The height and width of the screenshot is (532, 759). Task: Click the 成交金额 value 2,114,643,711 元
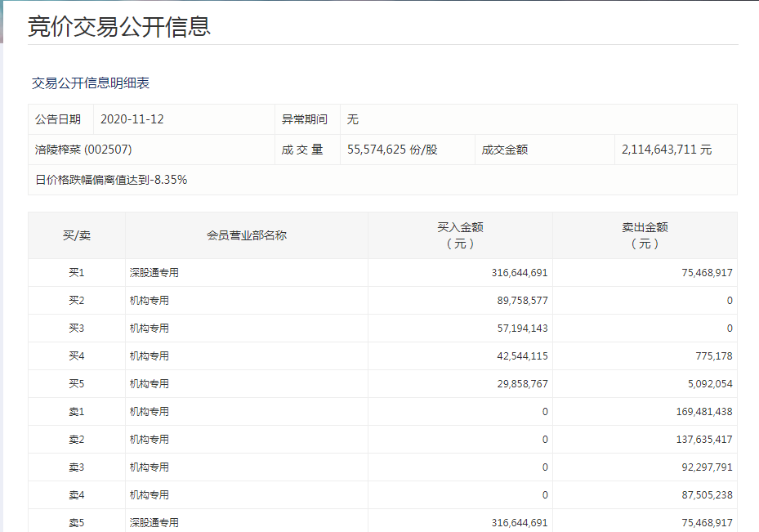666,150
